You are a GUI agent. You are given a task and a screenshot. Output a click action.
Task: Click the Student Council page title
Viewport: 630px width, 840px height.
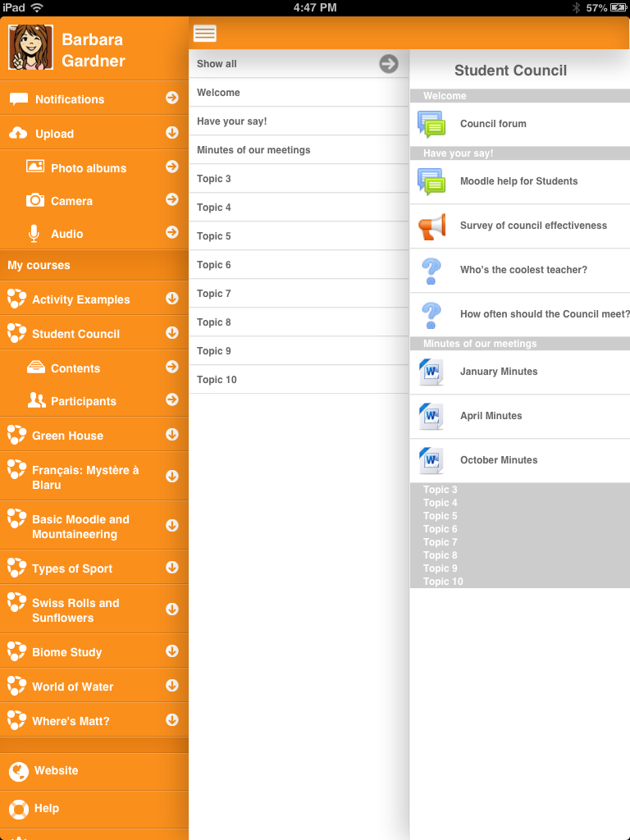(x=510, y=71)
